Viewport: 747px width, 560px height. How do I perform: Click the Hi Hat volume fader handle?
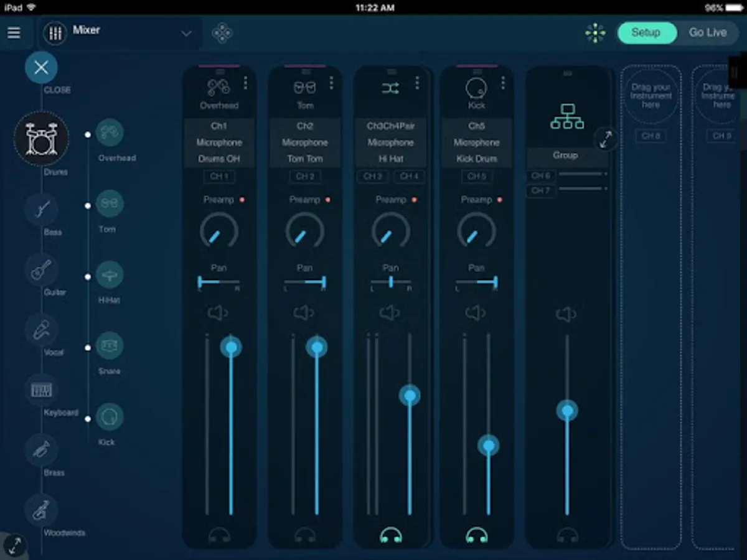[410, 395]
